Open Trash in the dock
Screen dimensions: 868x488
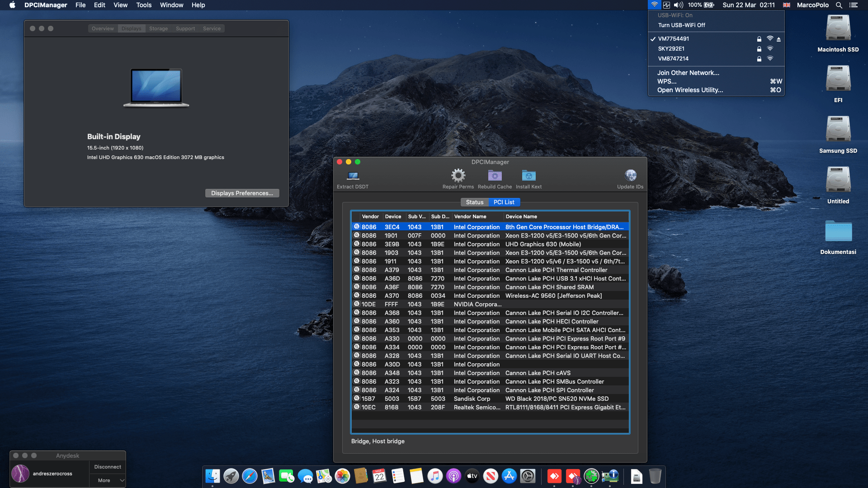[x=655, y=476]
